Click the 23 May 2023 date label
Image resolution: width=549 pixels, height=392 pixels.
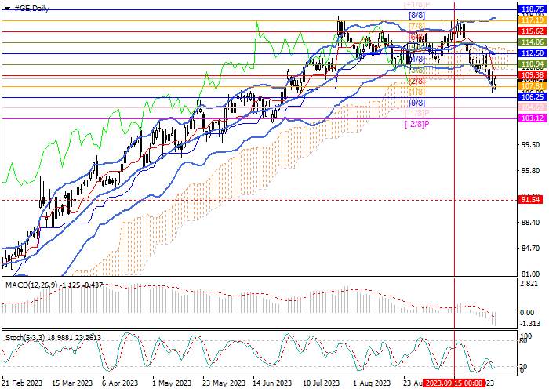pos(224,383)
